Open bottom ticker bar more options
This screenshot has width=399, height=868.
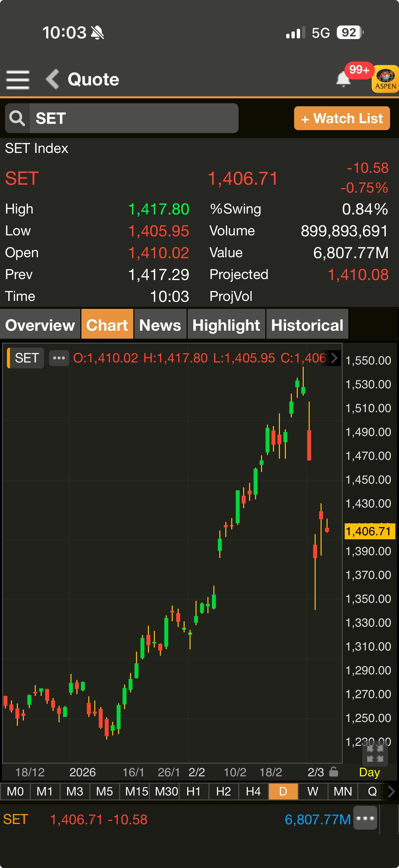(x=365, y=818)
